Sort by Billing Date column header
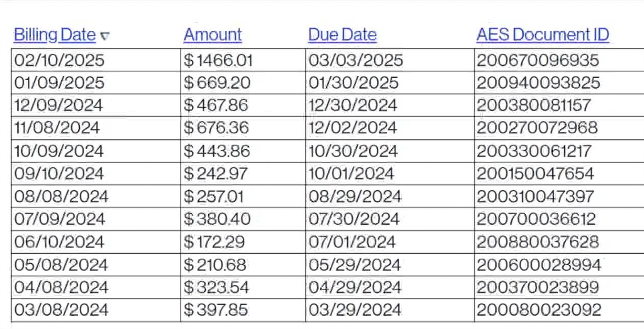The height and width of the screenshot is (329, 644). (55, 35)
